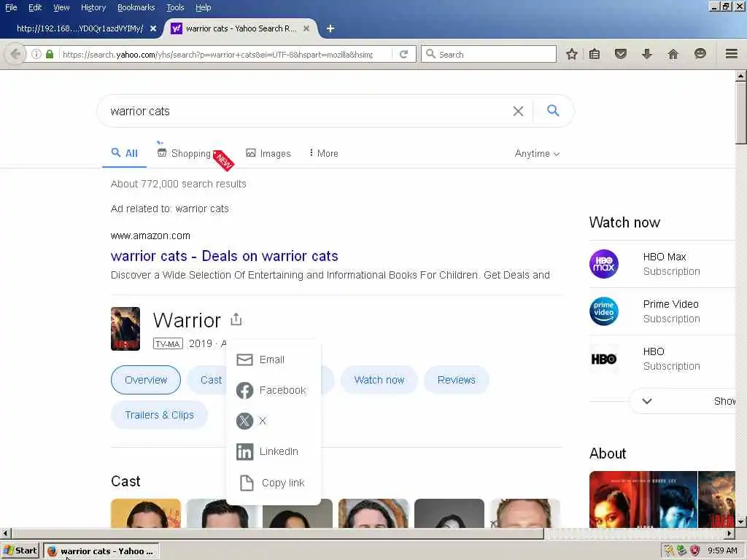
Task: Open the hamburger menu icon
Action: coord(731,54)
